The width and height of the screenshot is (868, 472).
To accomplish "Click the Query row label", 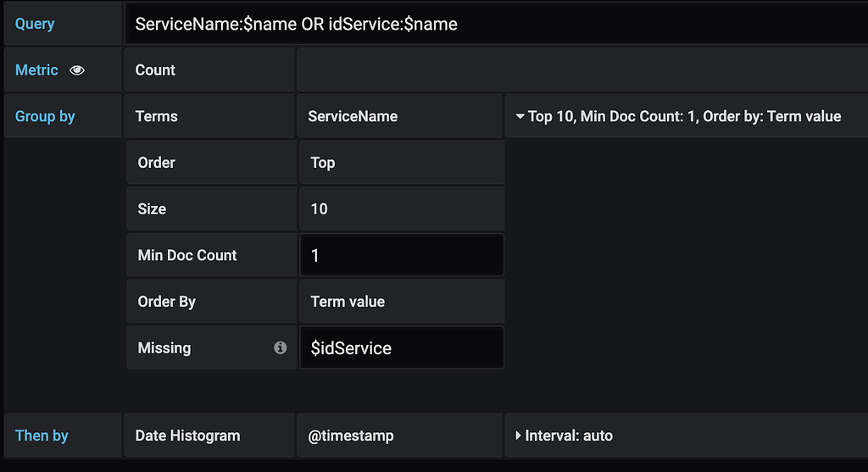I will [35, 24].
